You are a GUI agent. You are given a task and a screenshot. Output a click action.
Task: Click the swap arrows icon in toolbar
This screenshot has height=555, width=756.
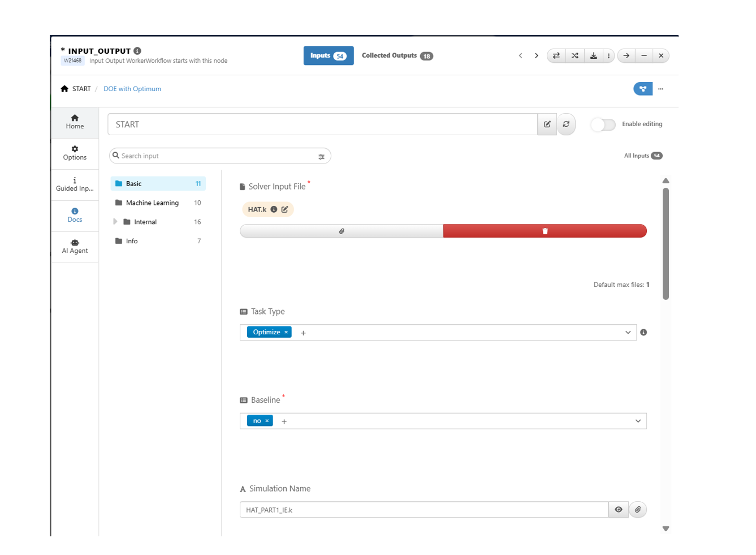[x=556, y=55]
